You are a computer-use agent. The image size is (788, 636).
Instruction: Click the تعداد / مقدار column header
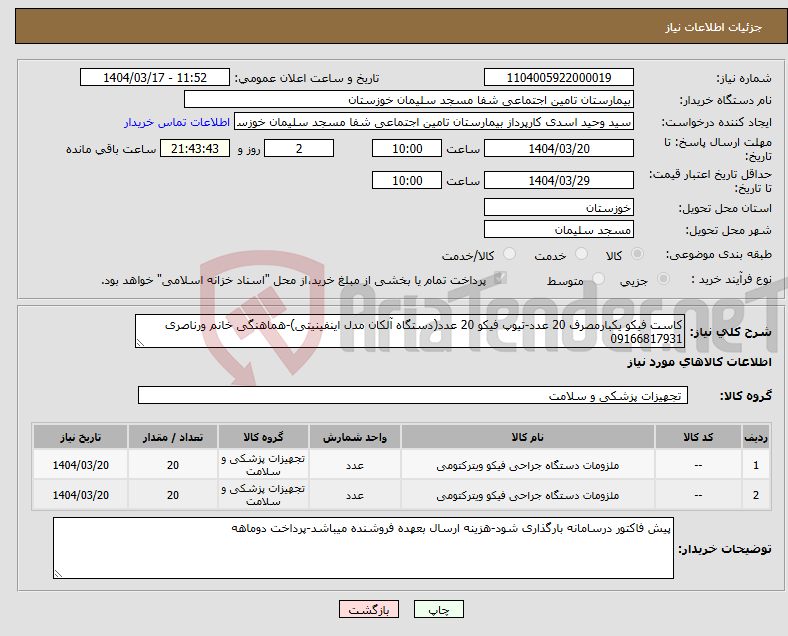point(173,437)
